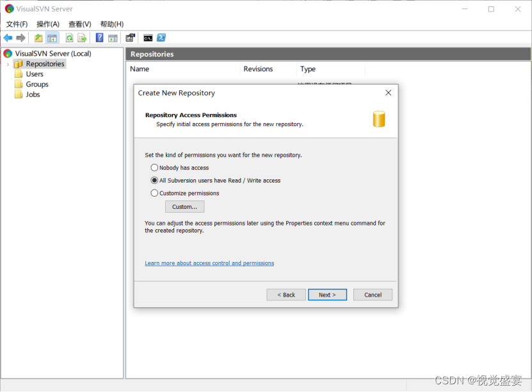Click the Next > button

coord(327,295)
